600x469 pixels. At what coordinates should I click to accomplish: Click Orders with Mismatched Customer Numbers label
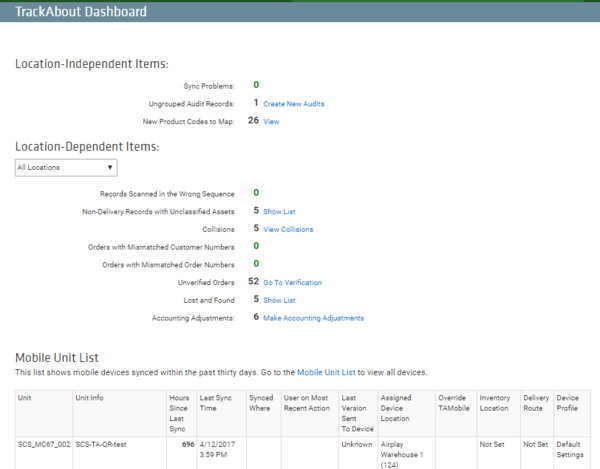161,247
